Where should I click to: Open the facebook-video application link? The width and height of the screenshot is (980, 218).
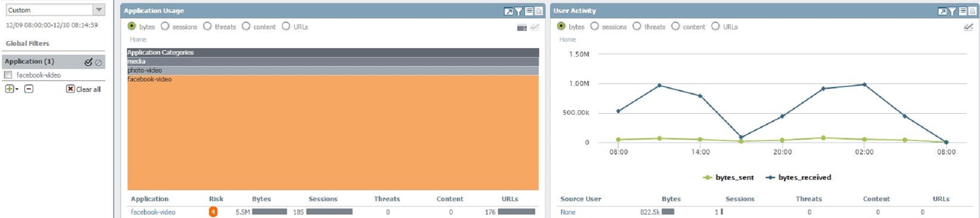153,212
